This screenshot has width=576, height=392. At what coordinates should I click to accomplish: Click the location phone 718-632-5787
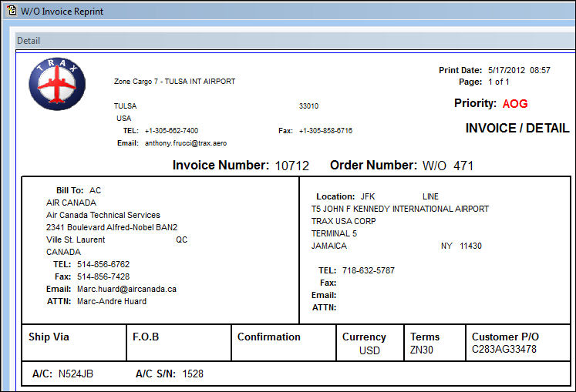point(369,270)
